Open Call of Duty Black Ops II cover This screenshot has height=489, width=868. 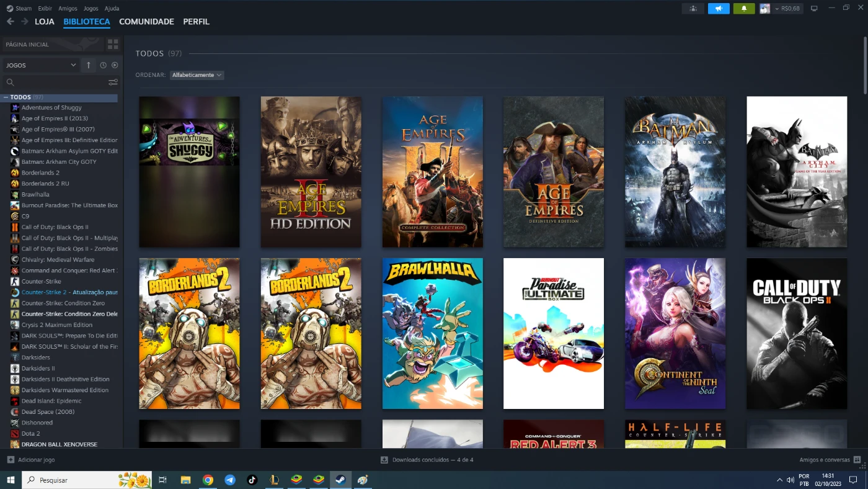797,334
